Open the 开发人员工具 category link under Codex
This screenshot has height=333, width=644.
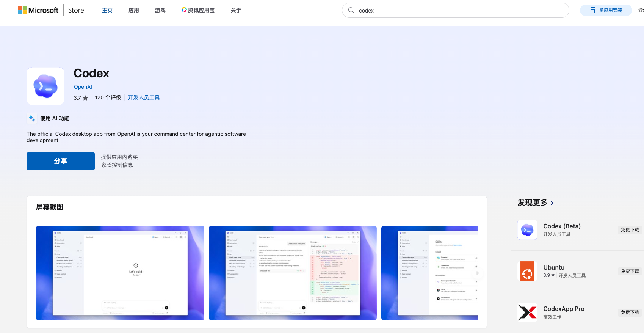[144, 97]
